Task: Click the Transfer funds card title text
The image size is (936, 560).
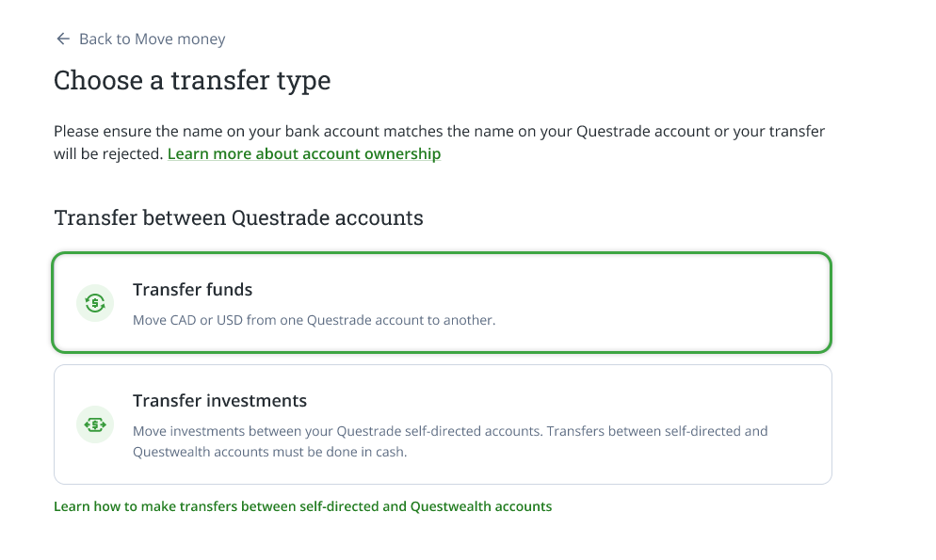Action: click(x=192, y=290)
